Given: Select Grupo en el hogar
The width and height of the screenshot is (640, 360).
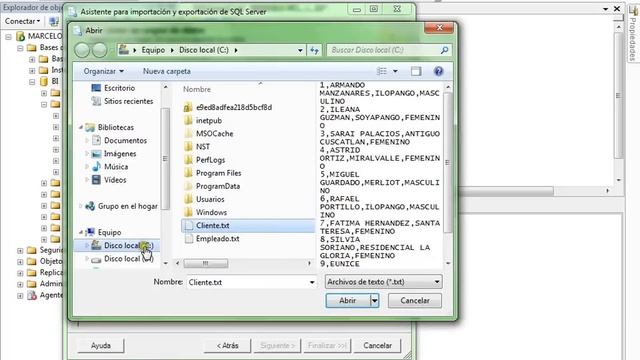Looking at the screenshot, I should click(x=127, y=207).
